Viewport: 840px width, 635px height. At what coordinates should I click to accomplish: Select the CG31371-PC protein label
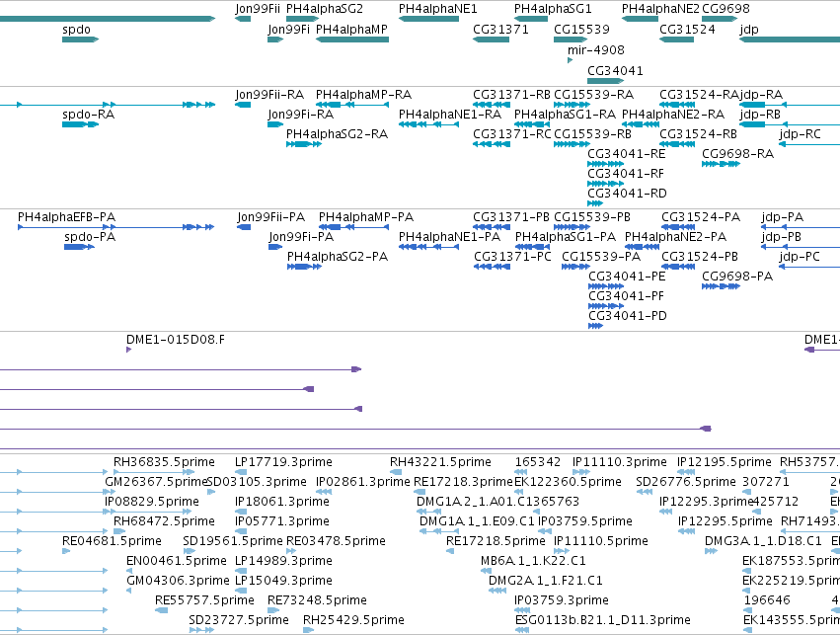pos(512,257)
